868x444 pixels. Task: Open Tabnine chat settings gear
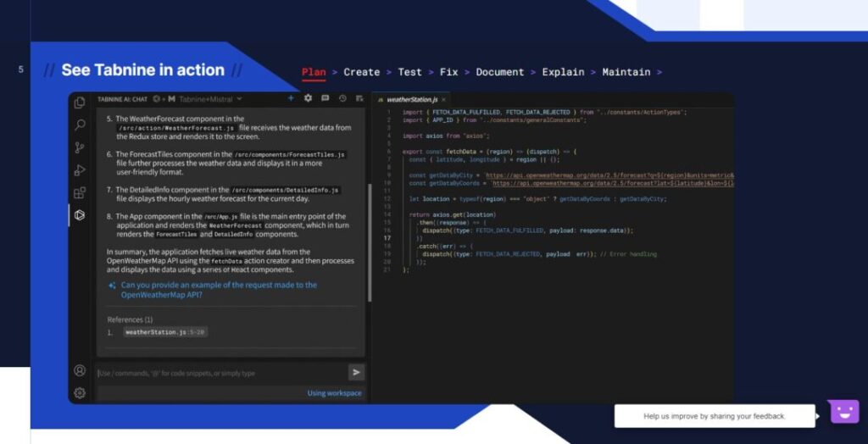pos(308,98)
